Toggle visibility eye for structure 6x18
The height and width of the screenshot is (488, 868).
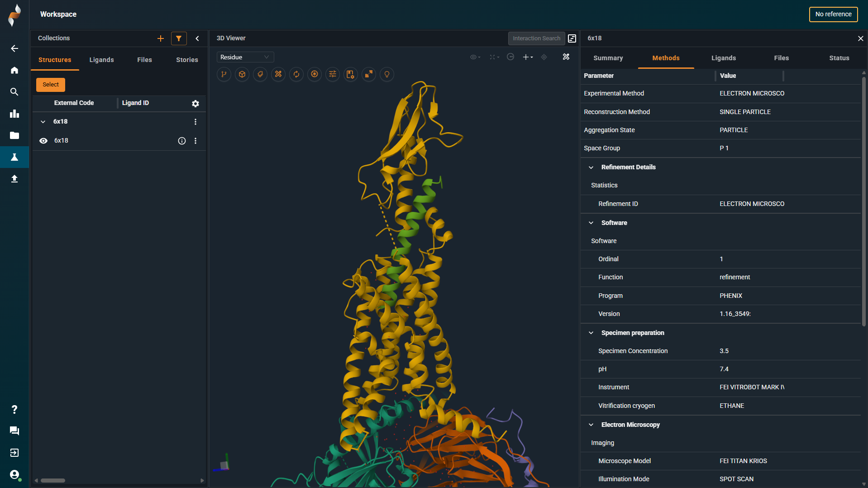[x=43, y=141]
